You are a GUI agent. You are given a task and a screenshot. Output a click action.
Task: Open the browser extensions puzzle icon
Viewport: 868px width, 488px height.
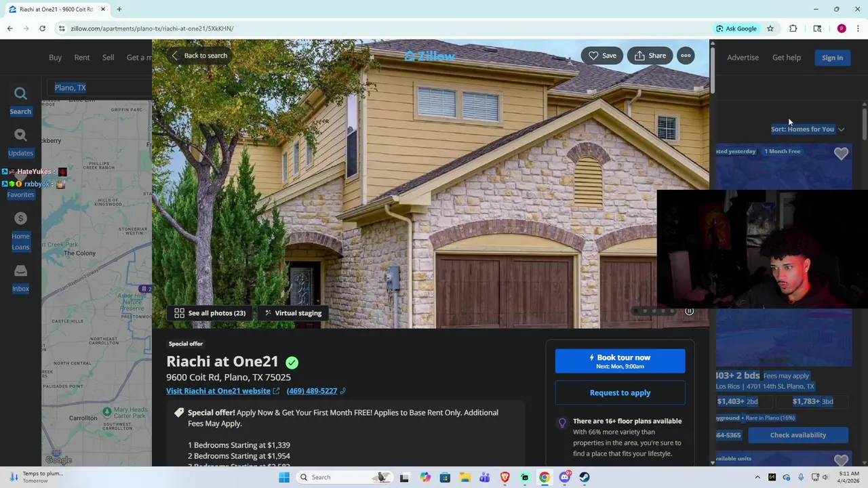tap(793, 28)
